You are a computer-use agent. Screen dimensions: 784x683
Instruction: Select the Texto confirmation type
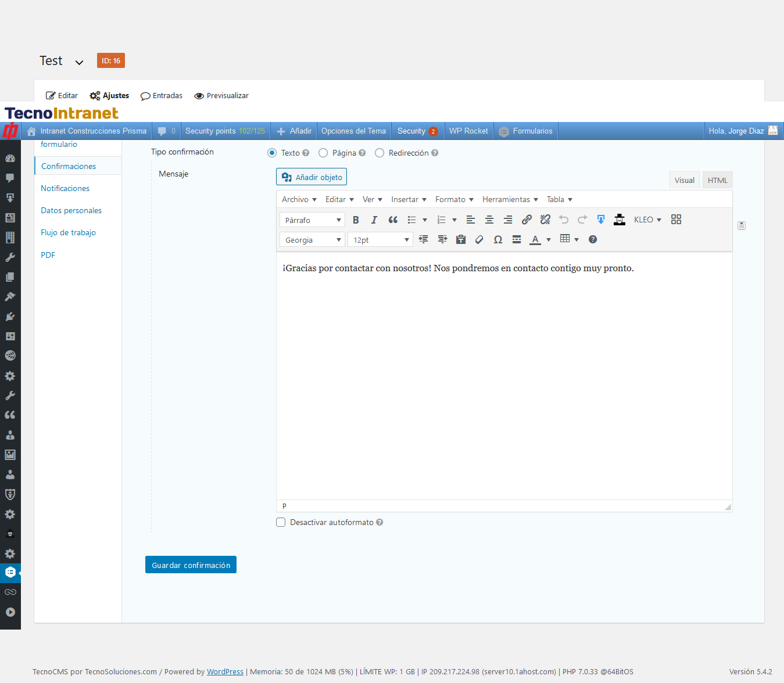coord(272,153)
